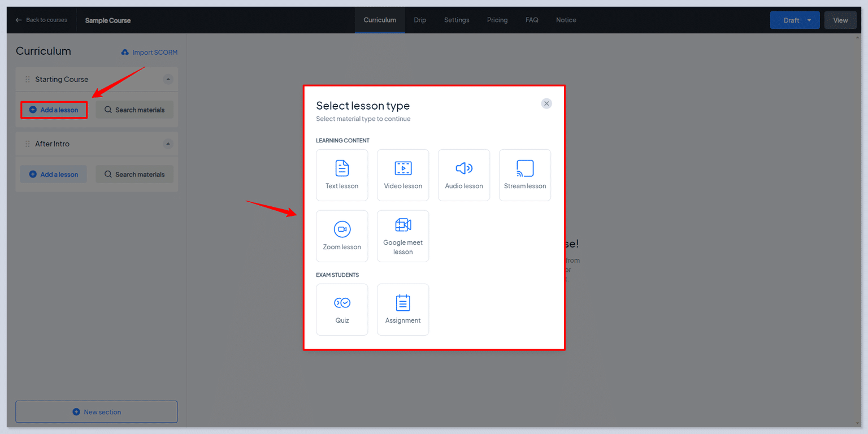Add a lesson to After Intro
Screen dimensions: 868x434
[53, 174]
